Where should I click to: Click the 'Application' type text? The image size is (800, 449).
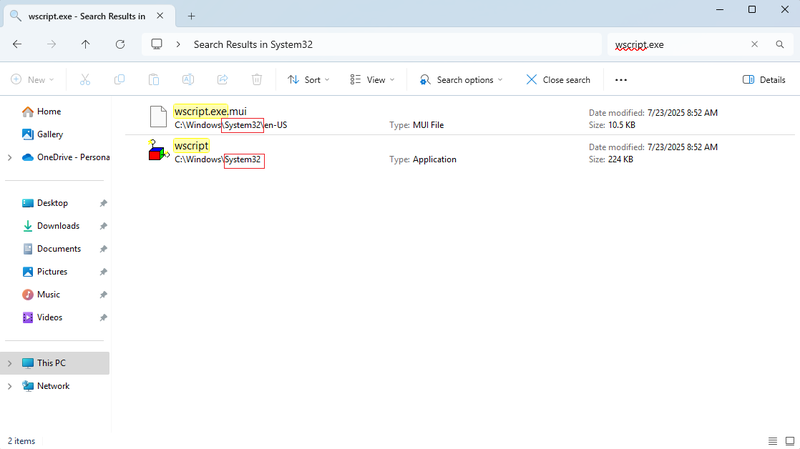pos(435,159)
